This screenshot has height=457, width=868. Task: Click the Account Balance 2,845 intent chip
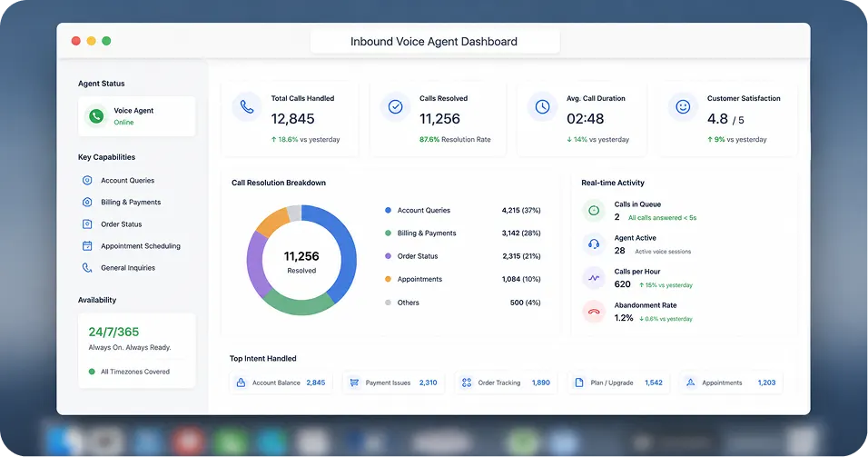(281, 382)
